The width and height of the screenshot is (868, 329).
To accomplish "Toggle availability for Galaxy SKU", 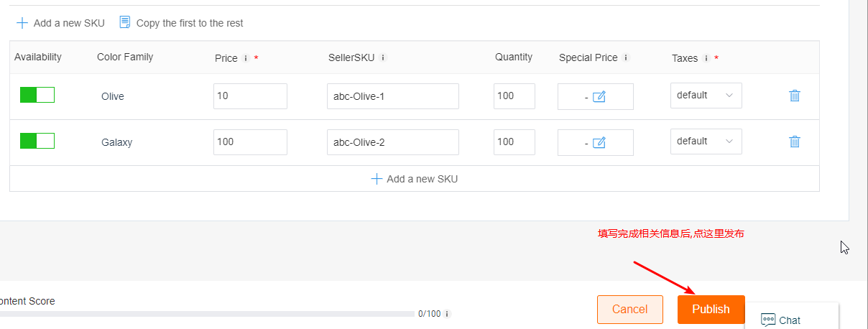I will click(37, 141).
